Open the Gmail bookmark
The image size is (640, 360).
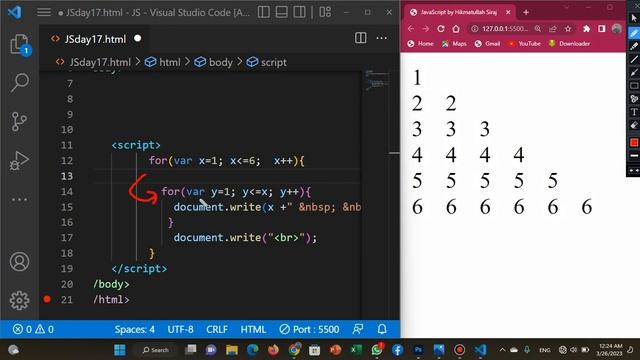tap(487, 44)
